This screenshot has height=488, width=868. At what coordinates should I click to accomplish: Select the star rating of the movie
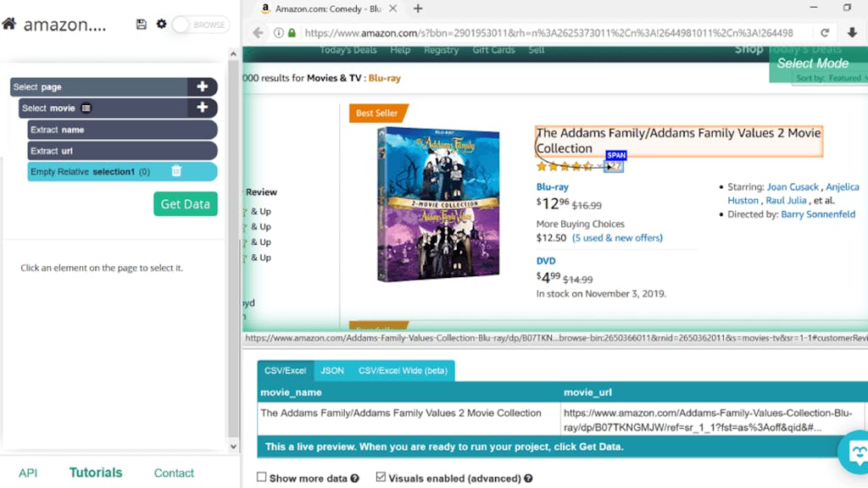(x=565, y=166)
